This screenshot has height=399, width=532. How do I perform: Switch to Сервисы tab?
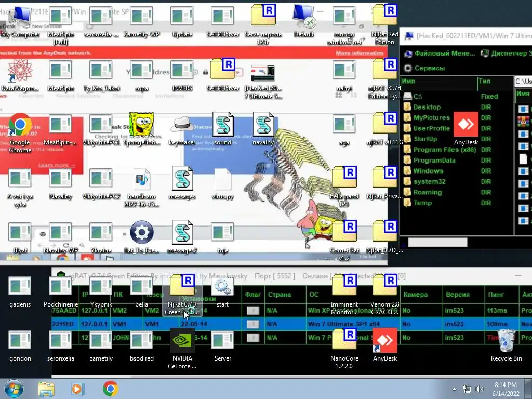[424, 68]
